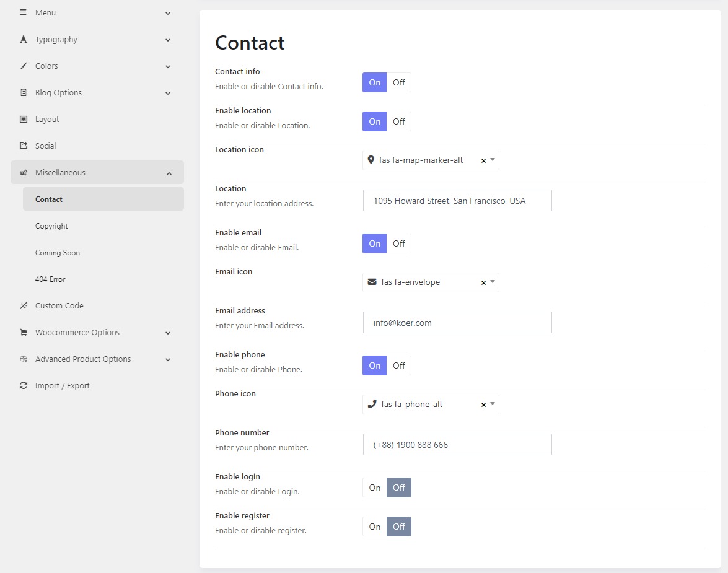Click On for Enable phone

(x=375, y=366)
